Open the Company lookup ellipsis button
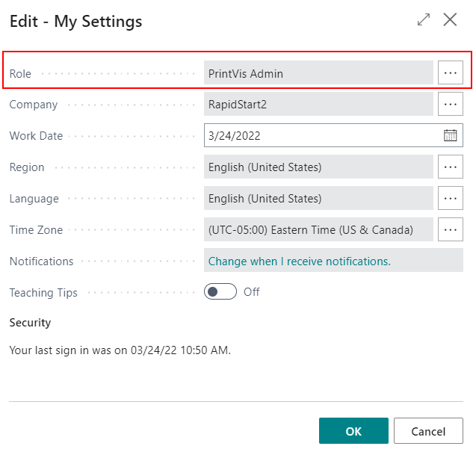476x452 pixels. 450,104
